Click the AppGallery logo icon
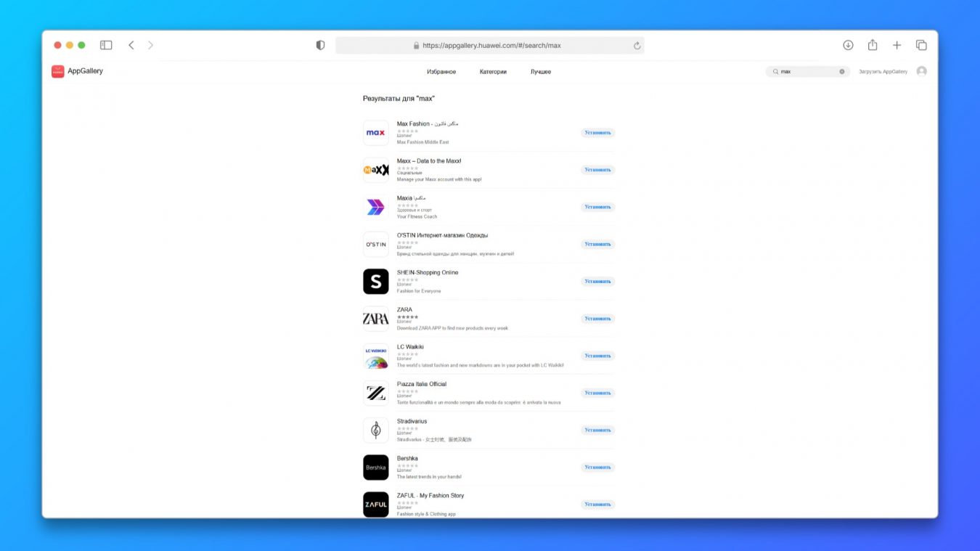Screen dimensions: 980x551 pos(58,71)
